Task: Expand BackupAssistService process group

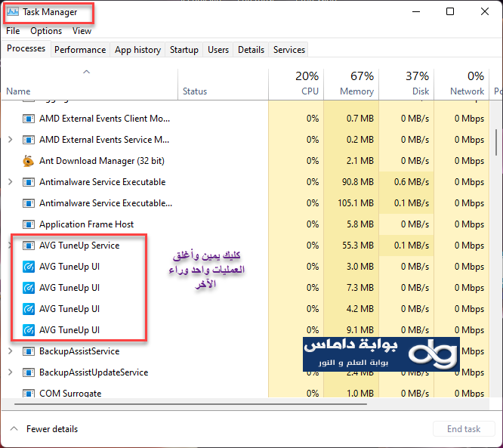Action: click(11, 351)
